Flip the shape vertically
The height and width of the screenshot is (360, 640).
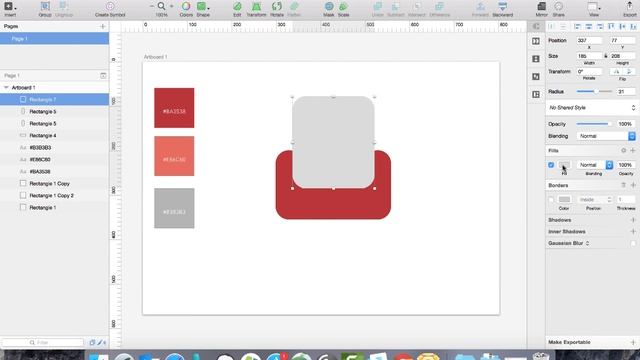click(629, 71)
